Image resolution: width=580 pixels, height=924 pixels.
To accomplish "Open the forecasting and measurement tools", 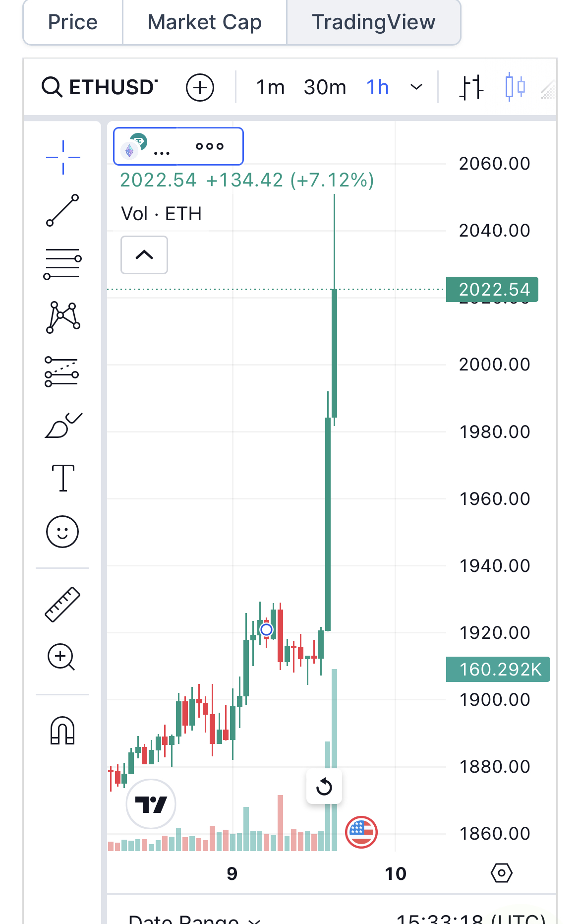I will (x=62, y=371).
